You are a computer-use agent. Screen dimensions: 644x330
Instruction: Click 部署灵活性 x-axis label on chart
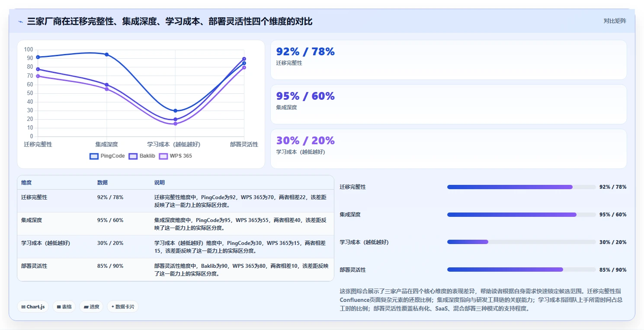pyautogui.click(x=244, y=144)
